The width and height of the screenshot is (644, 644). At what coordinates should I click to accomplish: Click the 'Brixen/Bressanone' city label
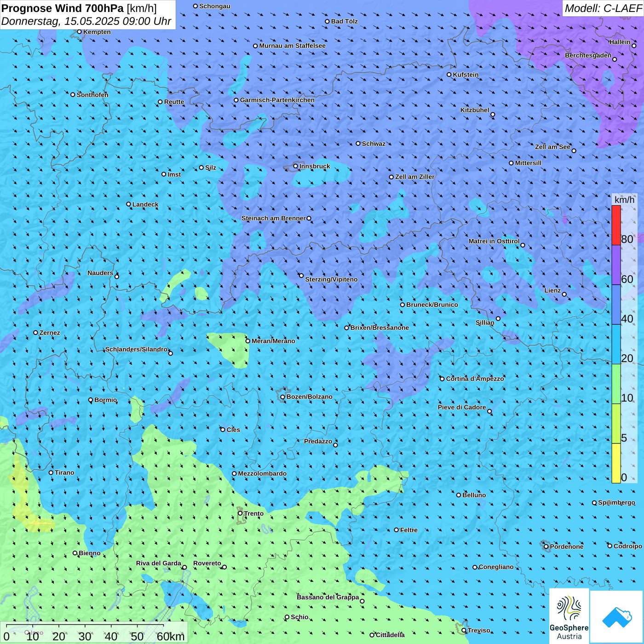tap(379, 328)
